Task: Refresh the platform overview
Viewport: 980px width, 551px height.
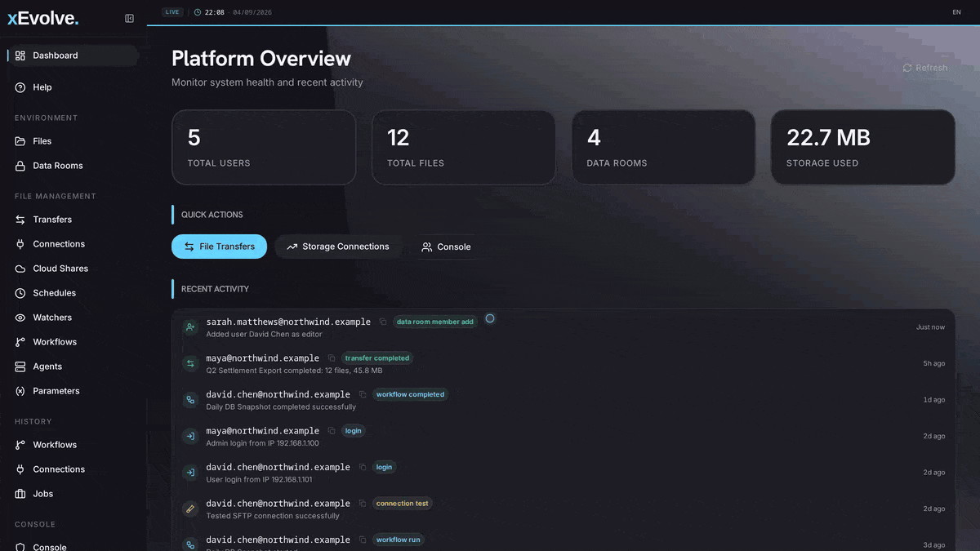Action: tap(925, 68)
